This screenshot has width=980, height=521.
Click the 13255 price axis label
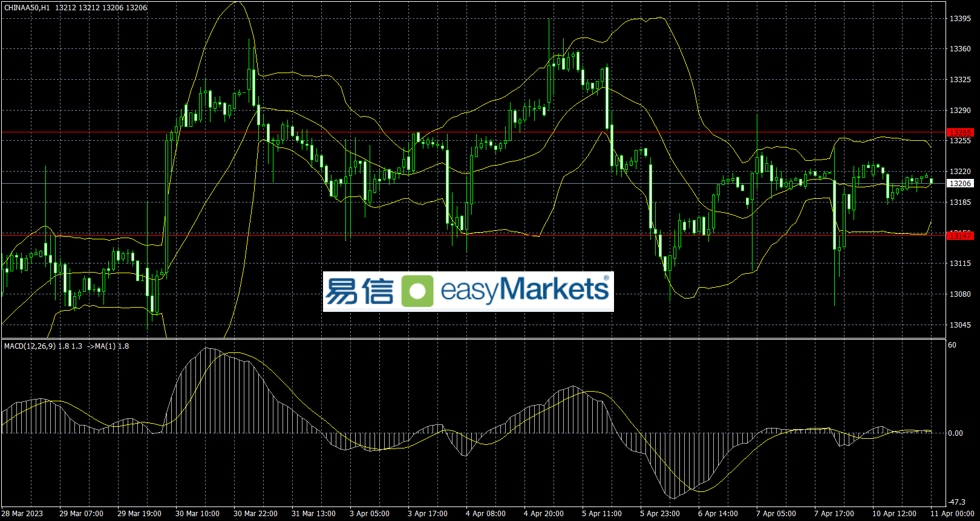[960, 141]
